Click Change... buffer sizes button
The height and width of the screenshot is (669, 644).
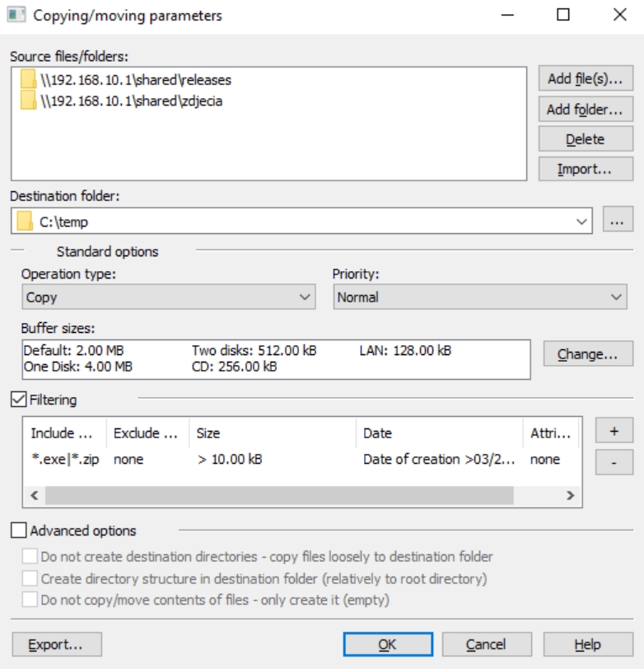point(588,353)
